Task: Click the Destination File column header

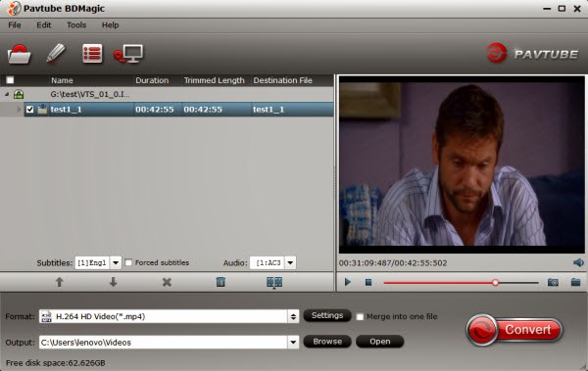Action: tap(283, 80)
